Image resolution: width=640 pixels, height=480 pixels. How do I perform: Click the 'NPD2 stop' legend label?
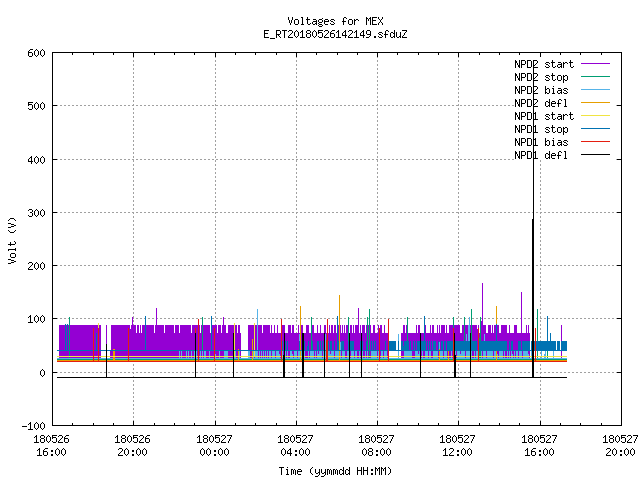click(x=541, y=77)
